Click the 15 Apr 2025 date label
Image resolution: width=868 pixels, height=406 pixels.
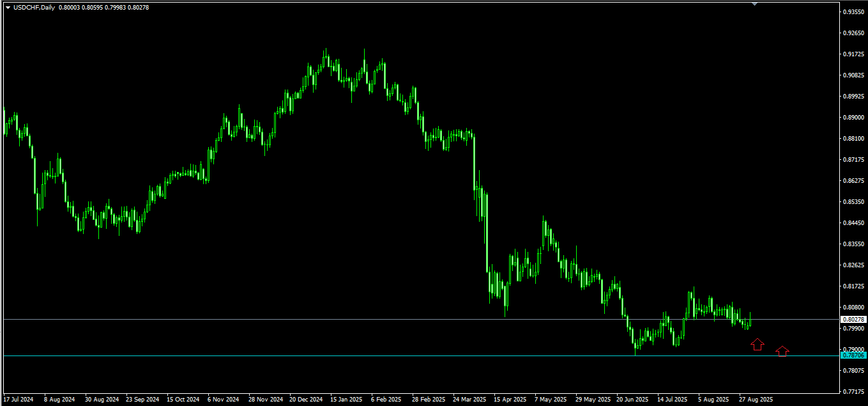tap(510, 400)
